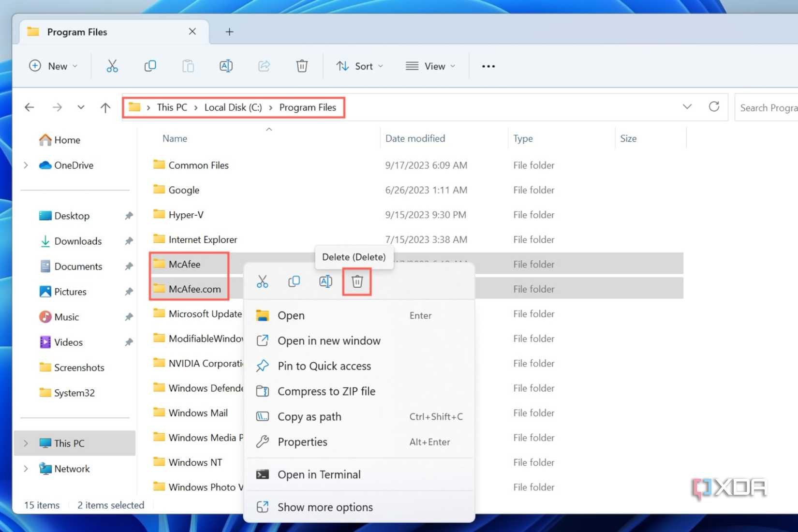Navigate up one folder level

coord(105,107)
